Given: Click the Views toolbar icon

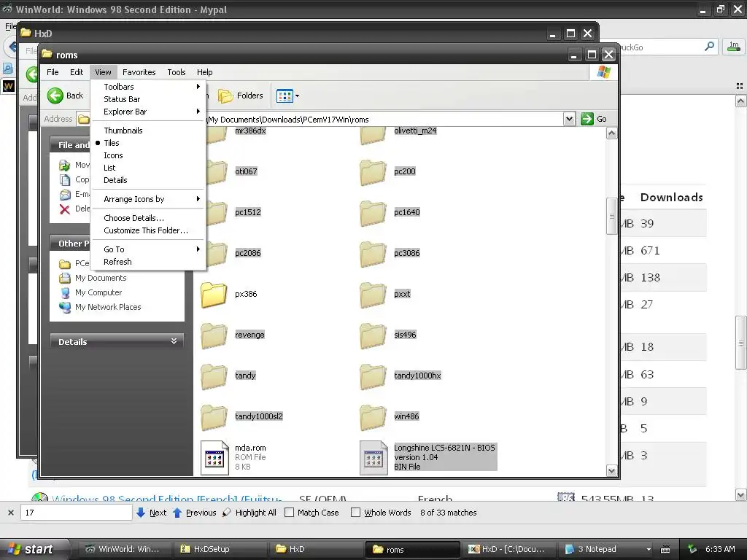Looking at the screenshot, I should [x=285, y=96].
